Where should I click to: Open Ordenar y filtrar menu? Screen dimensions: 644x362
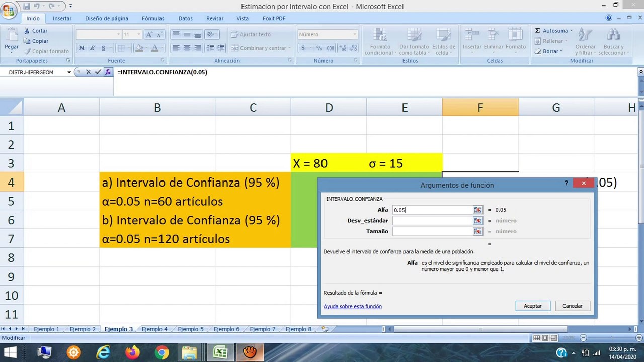[585, 41]
